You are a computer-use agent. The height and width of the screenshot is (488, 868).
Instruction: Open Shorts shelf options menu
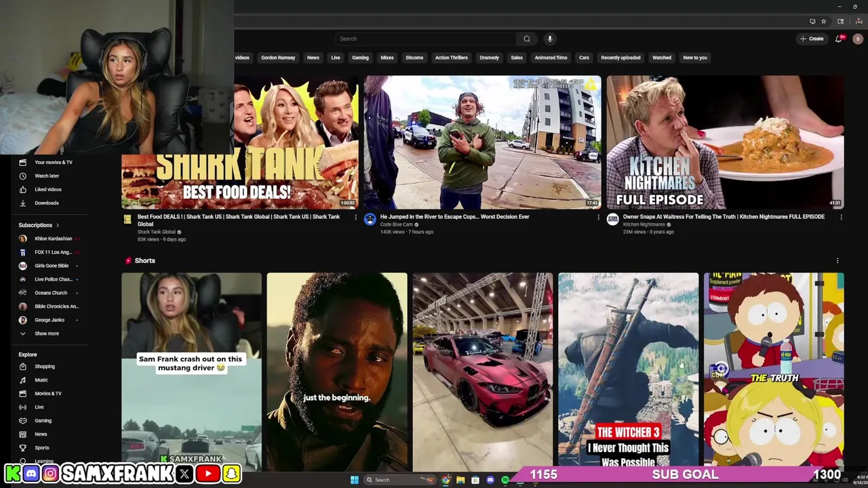(x=837, y=260)
